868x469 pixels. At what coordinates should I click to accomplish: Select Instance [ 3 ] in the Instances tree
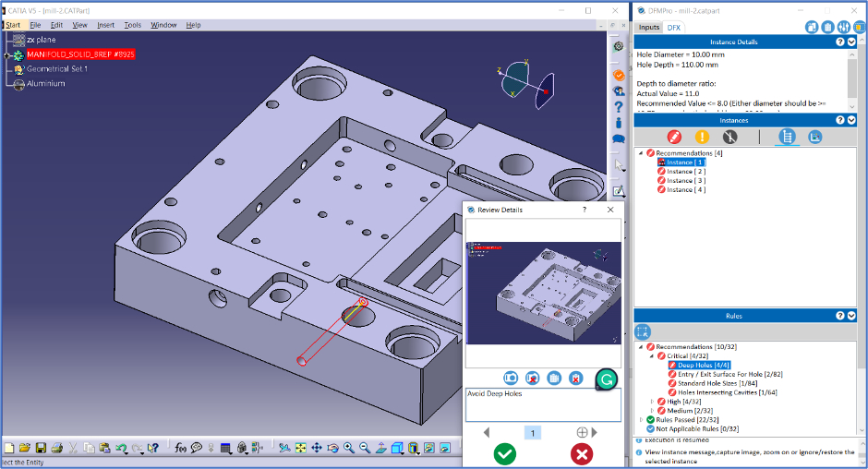click(686, 181)
